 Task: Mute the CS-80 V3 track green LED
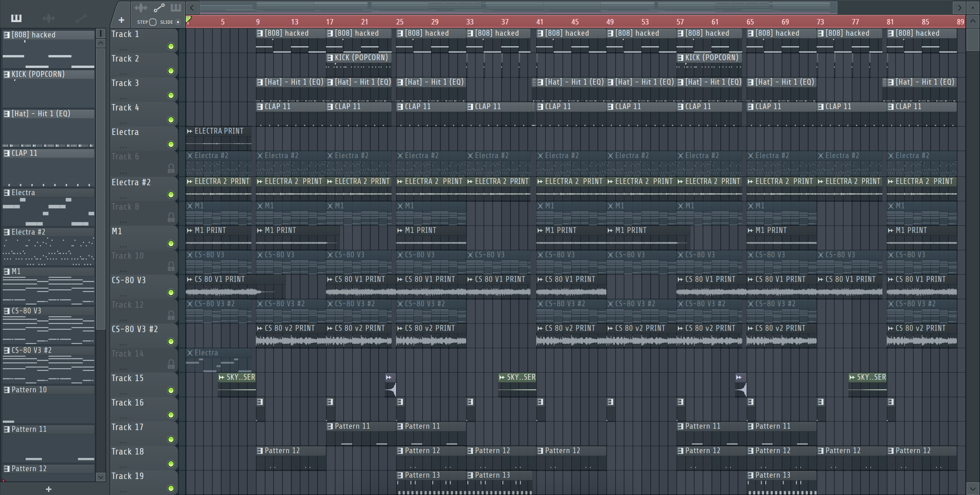point(171,293)
